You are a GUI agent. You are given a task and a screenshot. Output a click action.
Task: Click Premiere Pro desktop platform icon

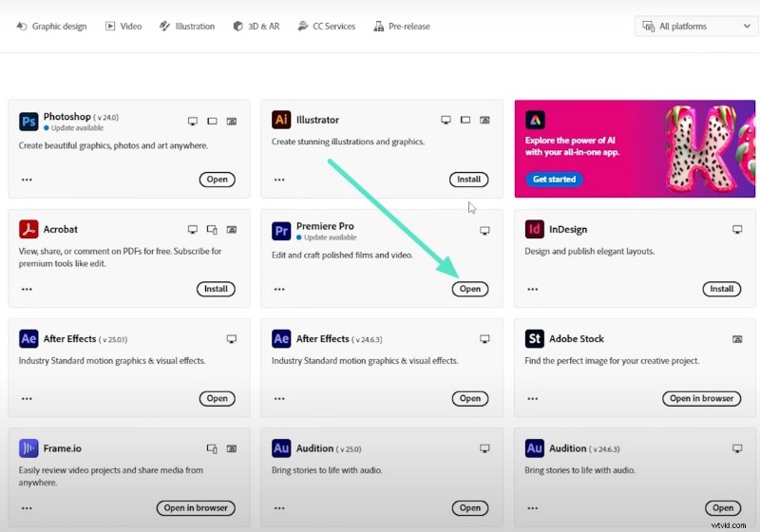pos(484,231)
